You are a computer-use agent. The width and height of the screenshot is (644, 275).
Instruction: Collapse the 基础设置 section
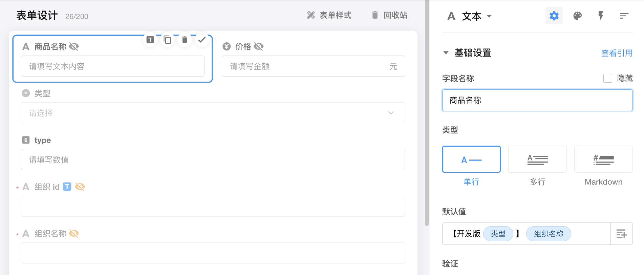(446, 53)
